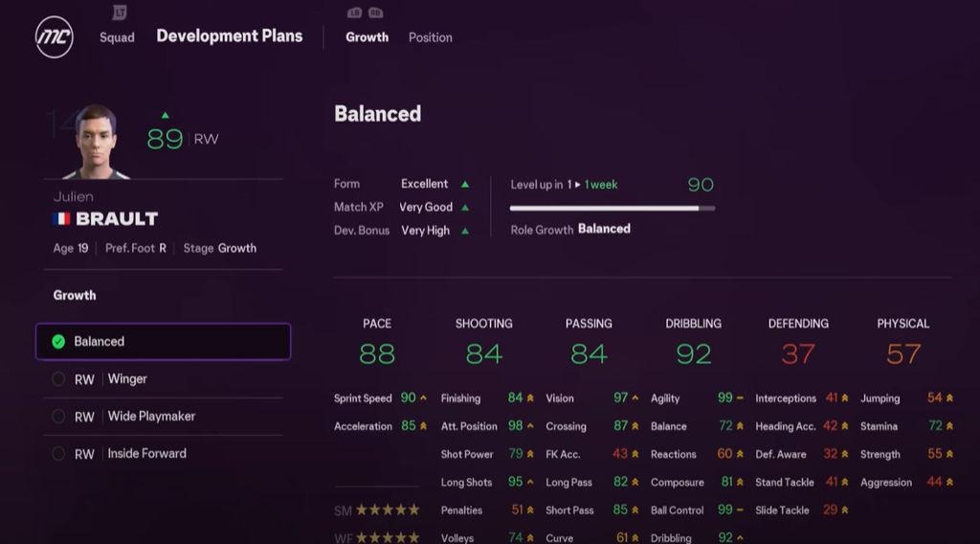Viewport: 980px width, 544px height.
Task: Go back to the Squad screen
Action: click(x=117, y=37)
